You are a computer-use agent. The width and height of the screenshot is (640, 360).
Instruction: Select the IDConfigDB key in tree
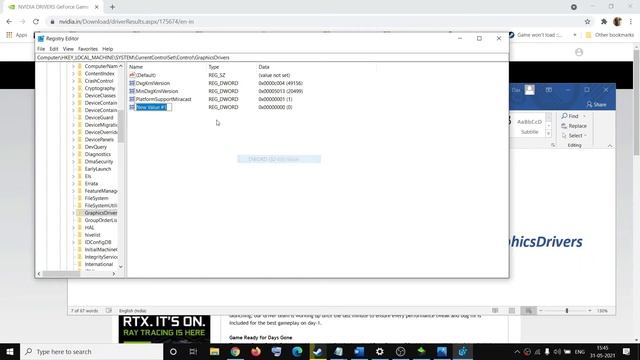[98, 242]
